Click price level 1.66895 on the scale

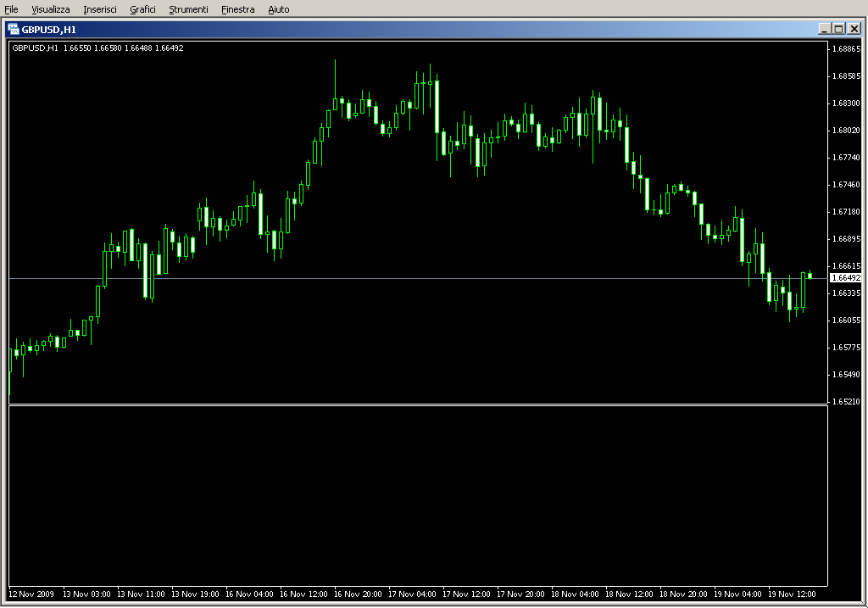pyautogui.click(x=847, y=238)
